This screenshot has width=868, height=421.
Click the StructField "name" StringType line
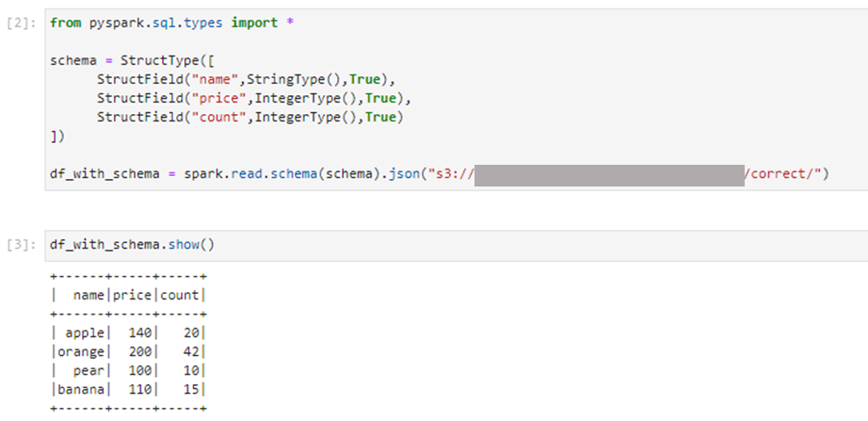pos(247,80)
